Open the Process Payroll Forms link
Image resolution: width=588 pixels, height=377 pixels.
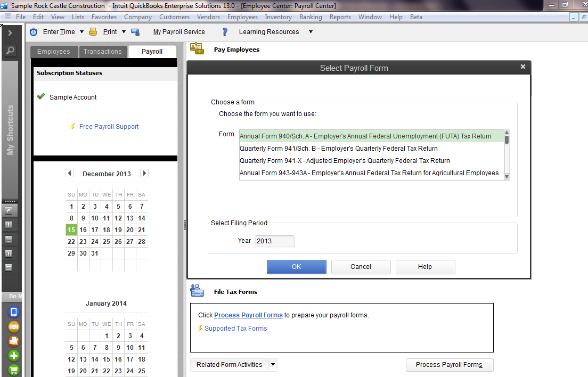[248, 315]
